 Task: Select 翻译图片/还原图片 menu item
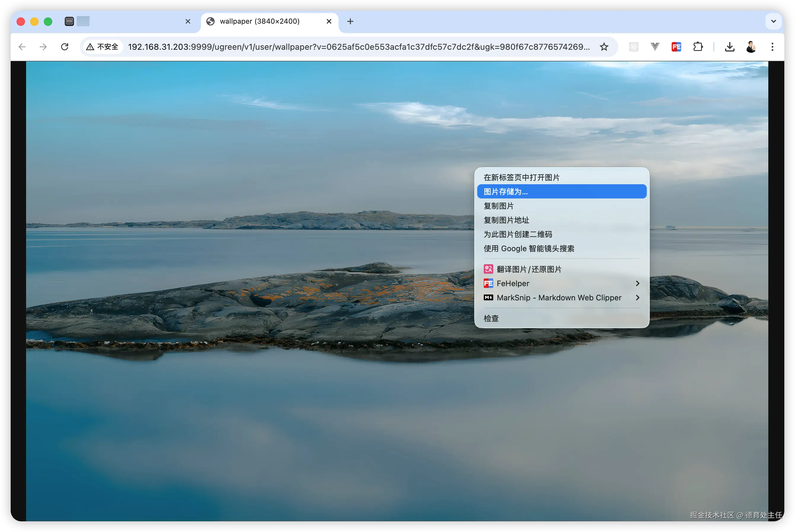[529, 269]
